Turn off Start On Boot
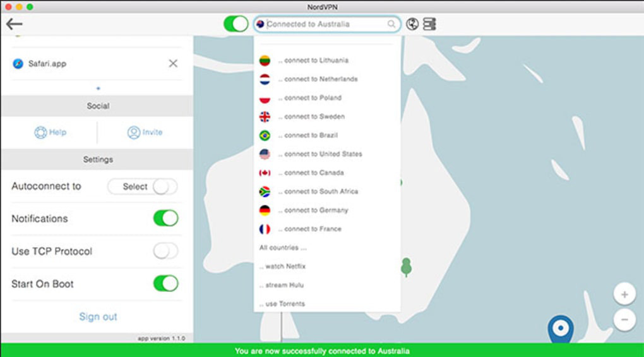 tap(166, 284)
